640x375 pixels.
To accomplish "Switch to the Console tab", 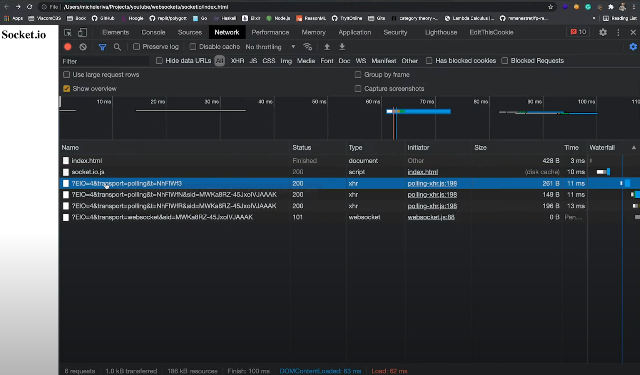I will tap(153, 32).
